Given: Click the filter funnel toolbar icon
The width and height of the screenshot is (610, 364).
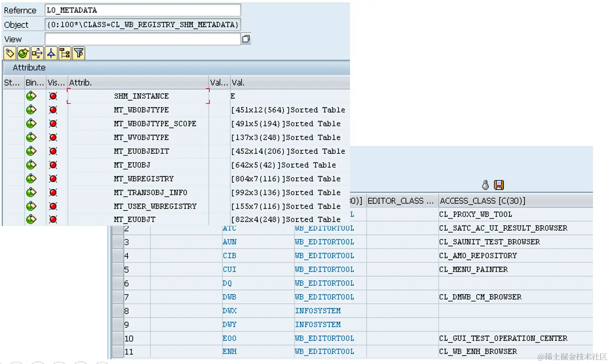Looking at the screenshot, I should [79, 53].
